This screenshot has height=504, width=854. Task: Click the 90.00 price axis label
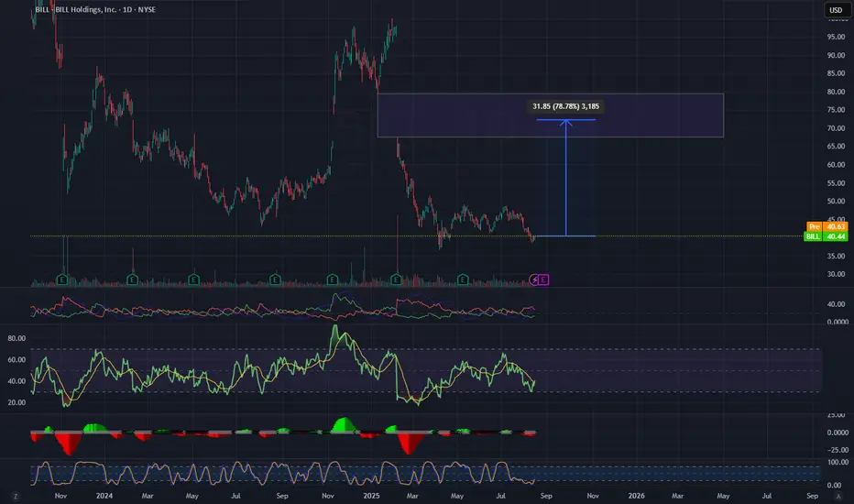(836, 55)
